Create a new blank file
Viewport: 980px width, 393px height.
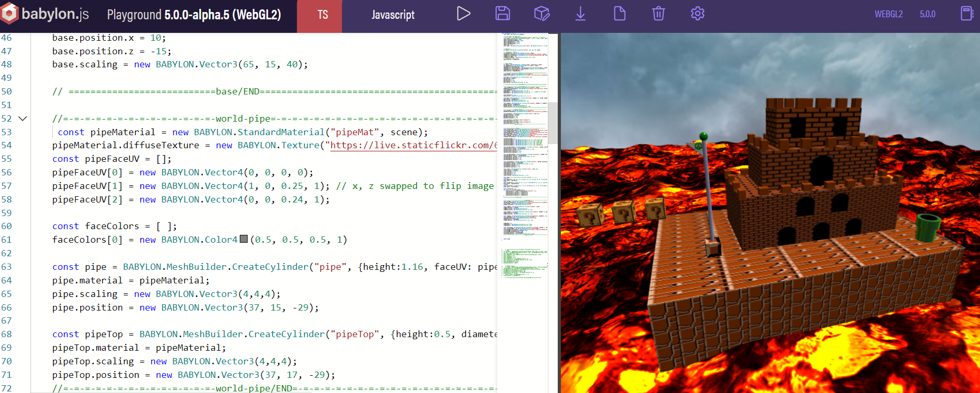point(620,14)
